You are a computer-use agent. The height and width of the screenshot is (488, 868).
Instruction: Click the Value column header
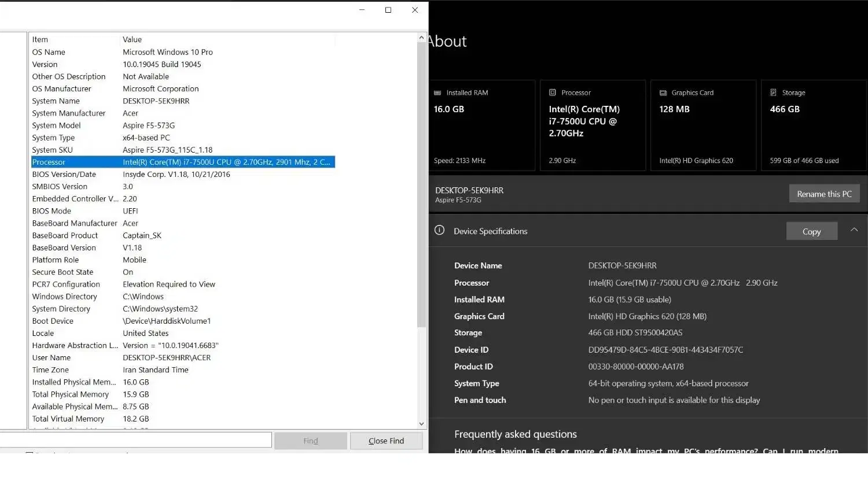[227, 39]
